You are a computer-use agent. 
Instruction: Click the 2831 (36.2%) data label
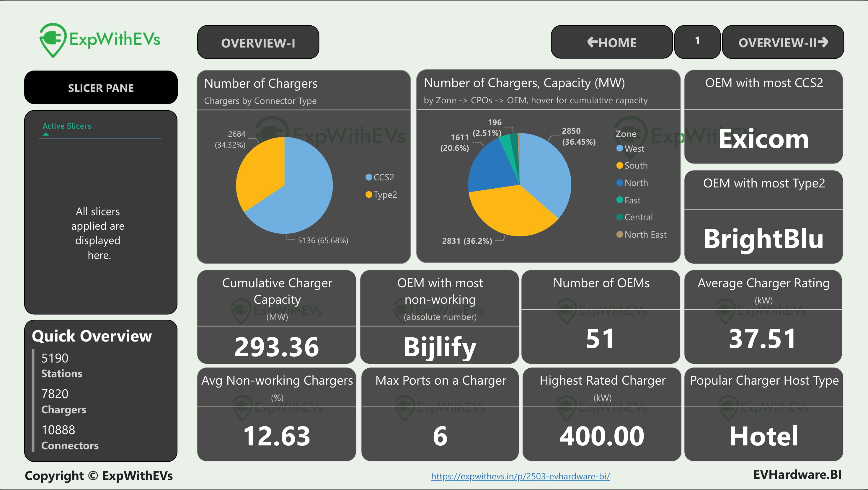467,241
